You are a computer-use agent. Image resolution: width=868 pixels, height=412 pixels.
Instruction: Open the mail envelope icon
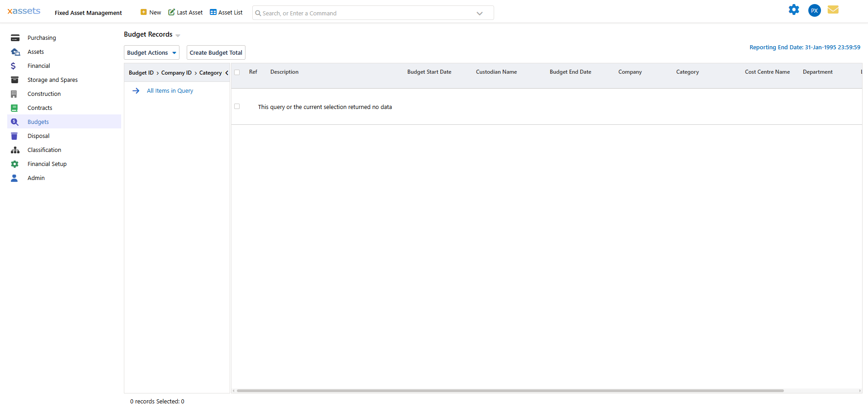click(x=833, y=9)
